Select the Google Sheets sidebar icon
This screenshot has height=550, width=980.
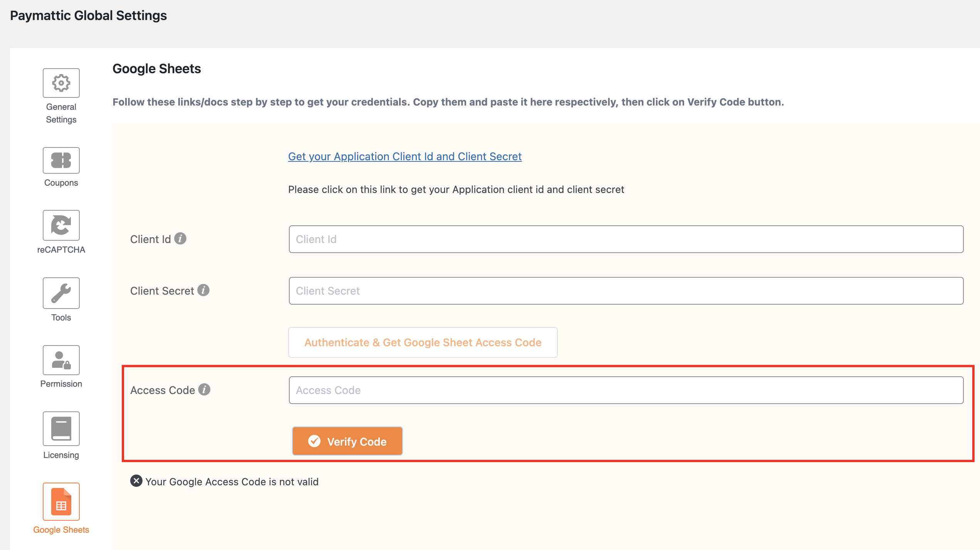(61, 501)
